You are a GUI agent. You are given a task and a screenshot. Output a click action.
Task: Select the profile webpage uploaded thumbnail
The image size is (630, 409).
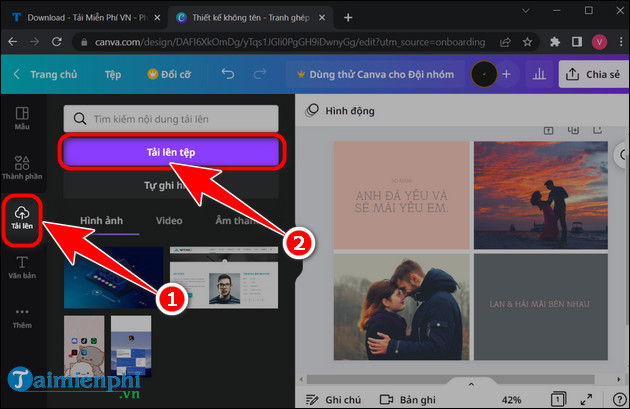point(224,278)
